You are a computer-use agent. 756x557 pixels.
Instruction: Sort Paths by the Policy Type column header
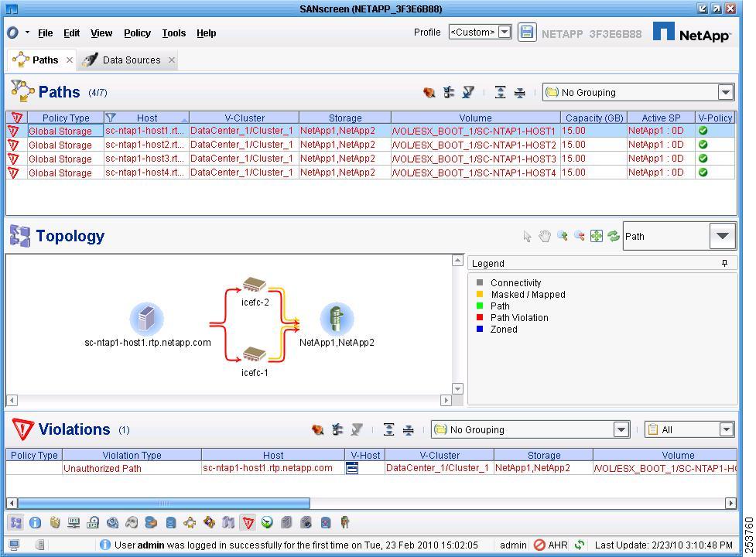[x=66, y=118]
